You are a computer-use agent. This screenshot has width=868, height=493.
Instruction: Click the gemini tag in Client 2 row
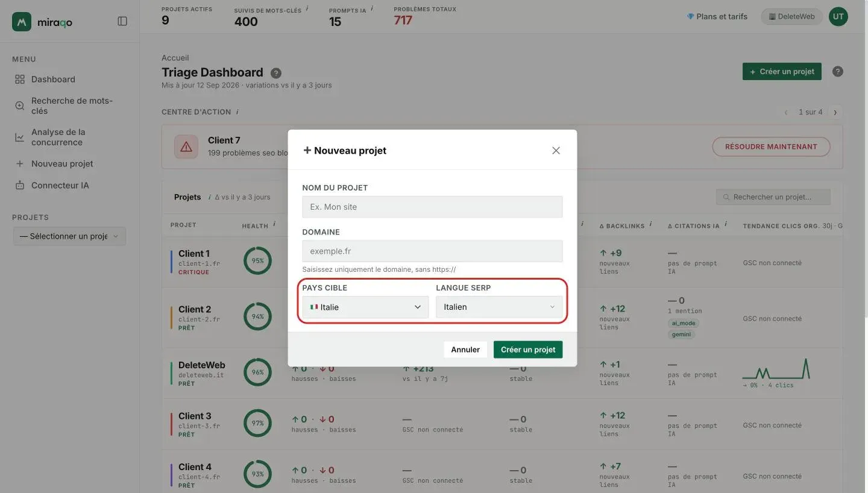(681, 334)
